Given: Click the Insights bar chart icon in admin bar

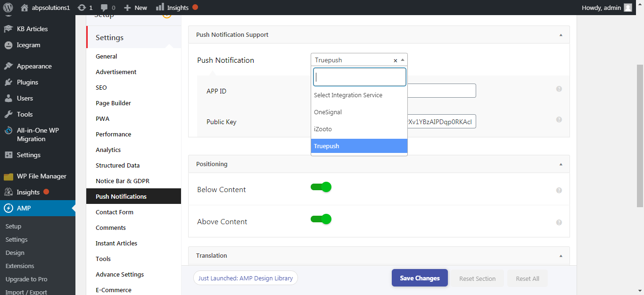Looking at the screenshot, I should coord(160,7).
